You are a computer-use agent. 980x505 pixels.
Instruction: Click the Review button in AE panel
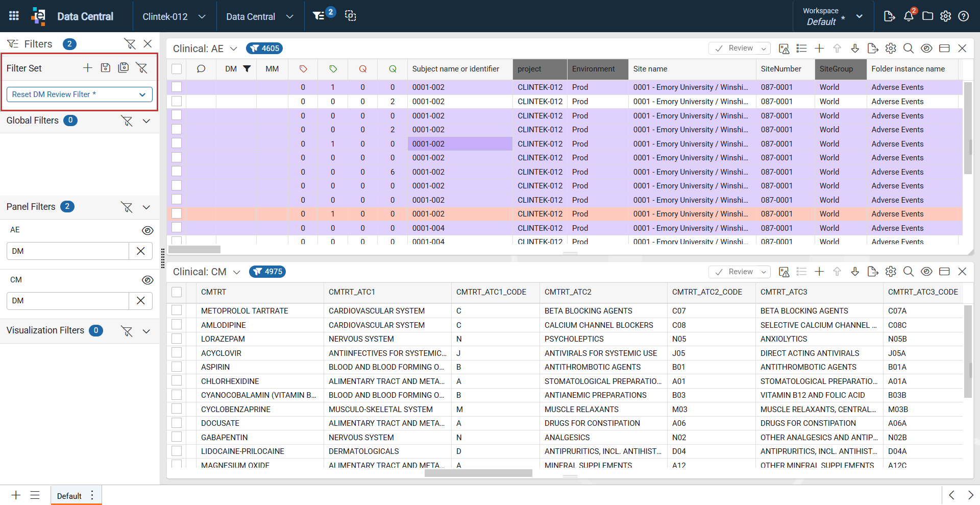click(x=740, y=49)
